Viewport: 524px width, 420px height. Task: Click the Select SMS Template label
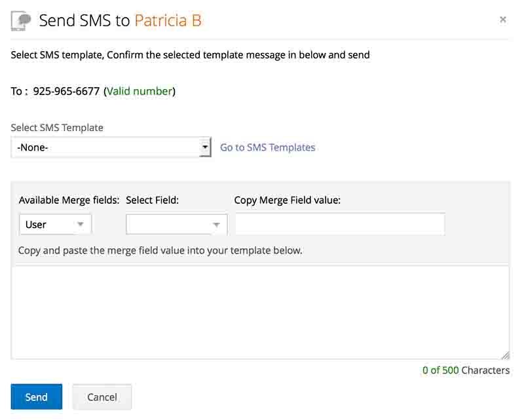(57, 128)
